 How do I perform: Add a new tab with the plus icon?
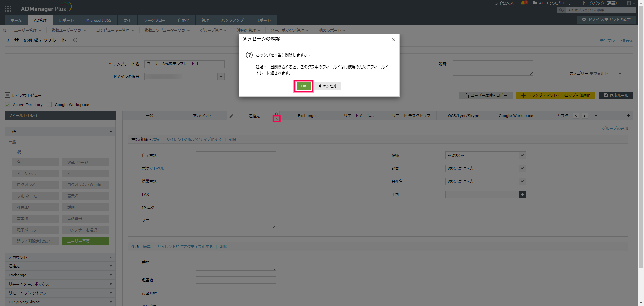click(x=628, y=116)
